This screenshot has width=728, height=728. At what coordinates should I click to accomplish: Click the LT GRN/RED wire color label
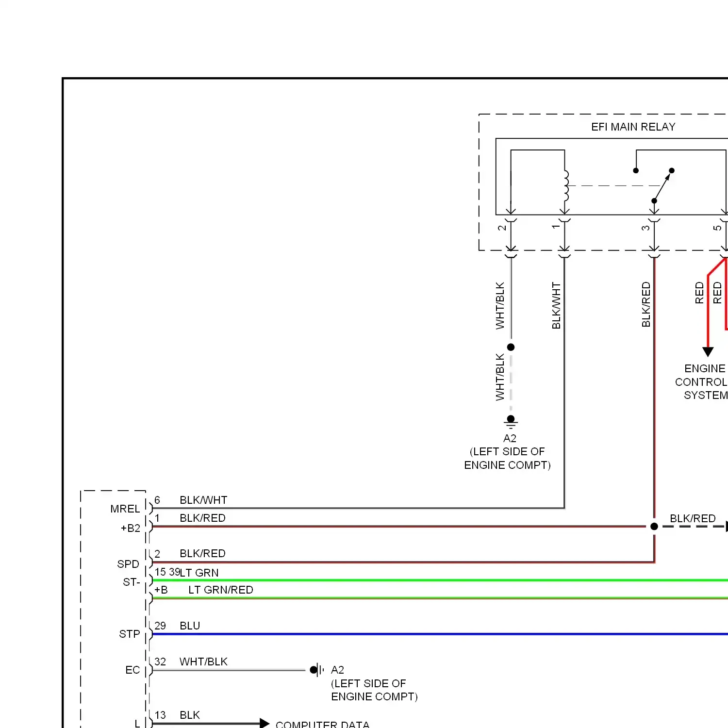pyautogui.click(x=221, y=590)
